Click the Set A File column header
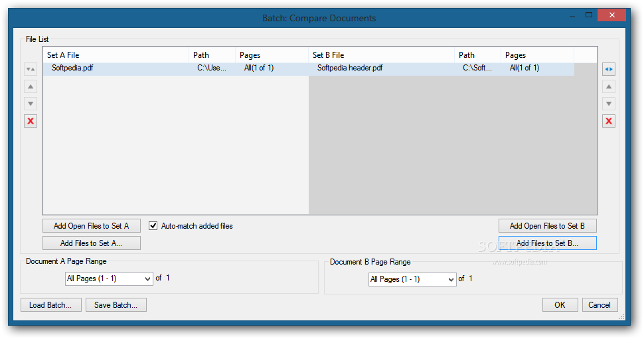Screen dimensions: 644x339 point(116,55)
